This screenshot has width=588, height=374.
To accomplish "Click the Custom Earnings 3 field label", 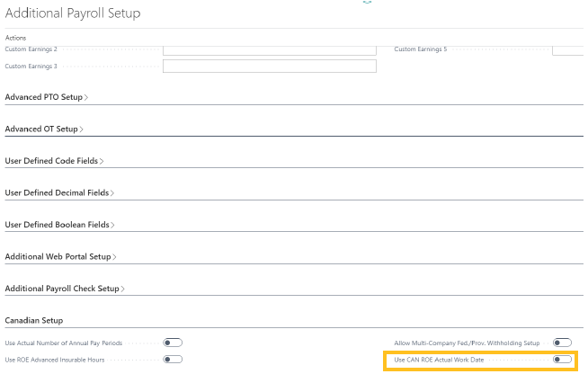I will [31, 67].
